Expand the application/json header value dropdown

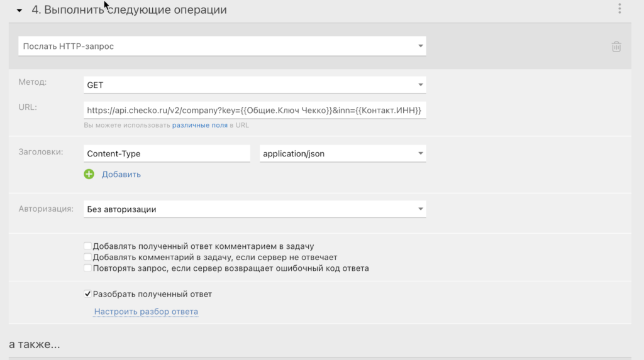pyautogui.click(x=343, y=154)
